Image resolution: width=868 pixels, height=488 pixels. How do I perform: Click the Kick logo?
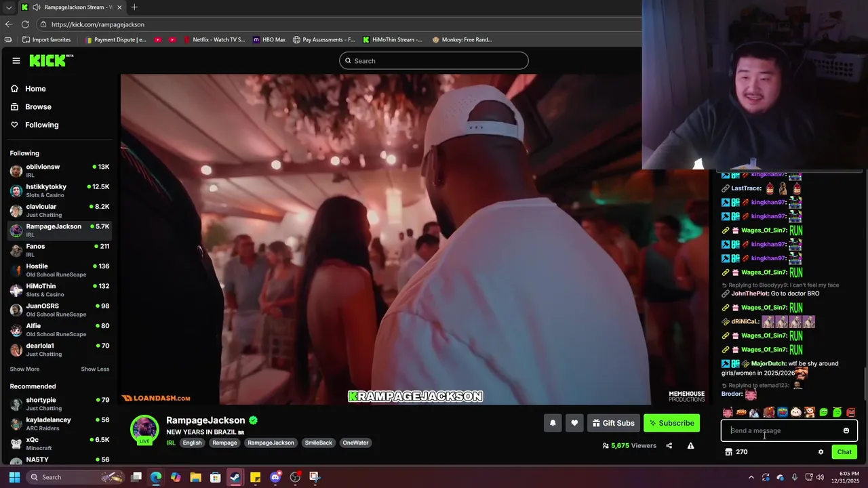point(51,60)
